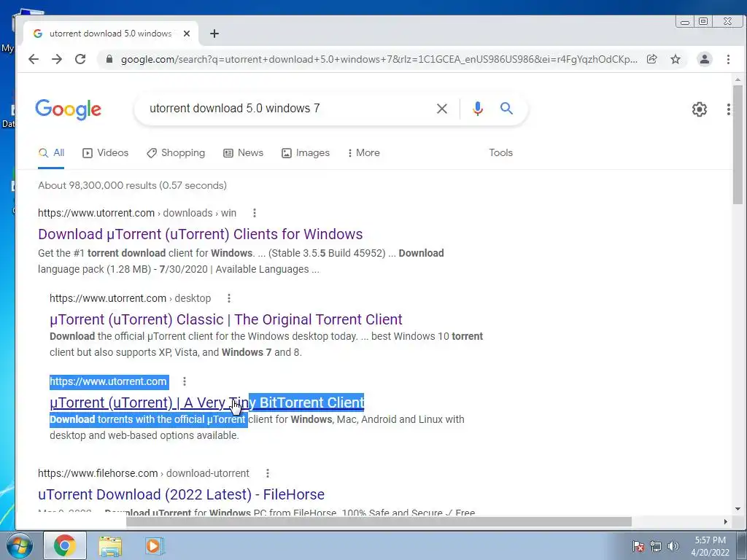Open options for the filehorse.com result
The image size is (747, 560).
(268, 472)
